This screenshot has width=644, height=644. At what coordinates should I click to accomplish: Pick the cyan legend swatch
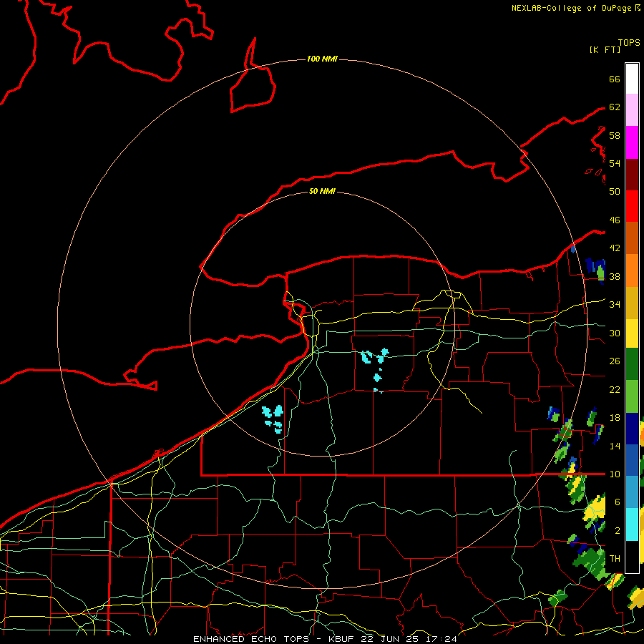tap(632, 524)
